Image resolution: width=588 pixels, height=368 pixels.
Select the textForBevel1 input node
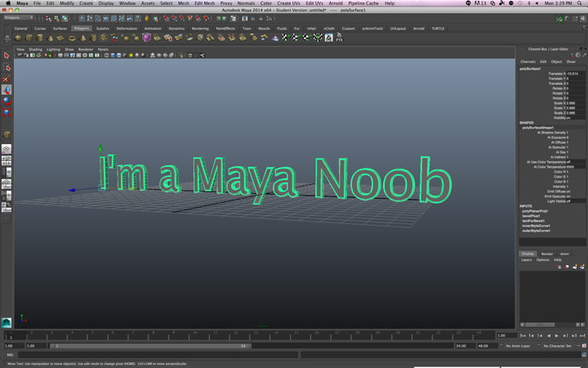click(x=533, y=221)
